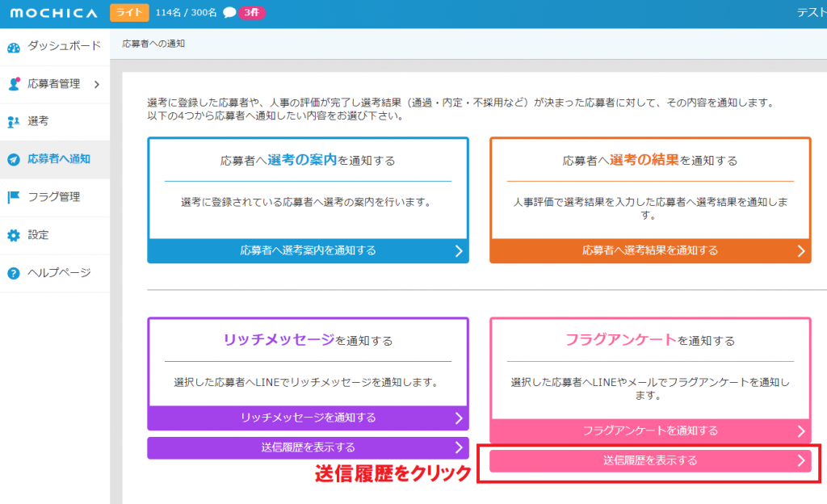
Task: Click the speech bubble message icon
Action: (229, 13)
